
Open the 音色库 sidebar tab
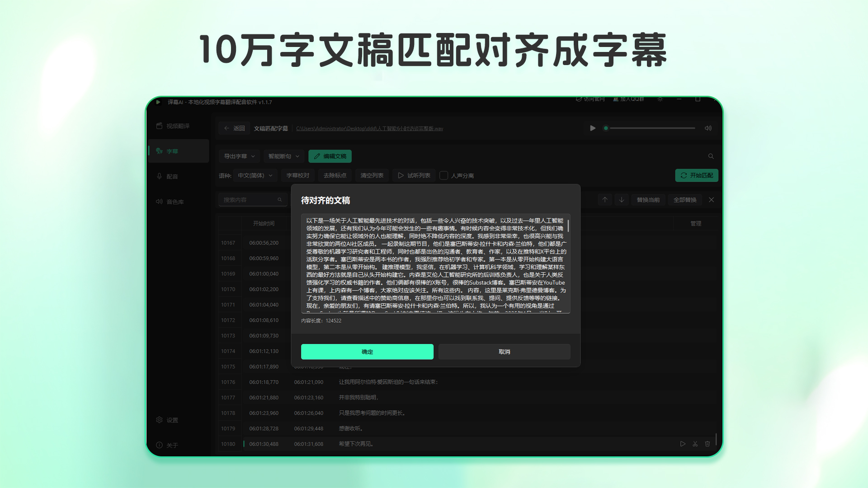178,202
